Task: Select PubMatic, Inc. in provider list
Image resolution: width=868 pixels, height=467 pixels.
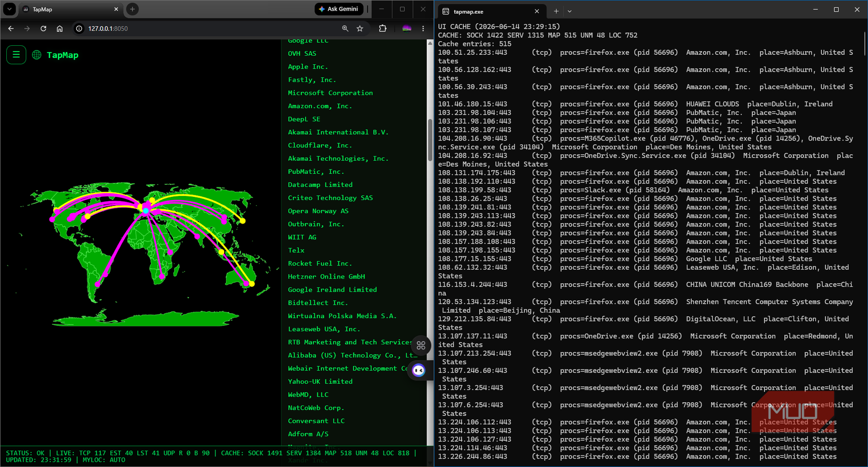Action: tap(316, 172)
